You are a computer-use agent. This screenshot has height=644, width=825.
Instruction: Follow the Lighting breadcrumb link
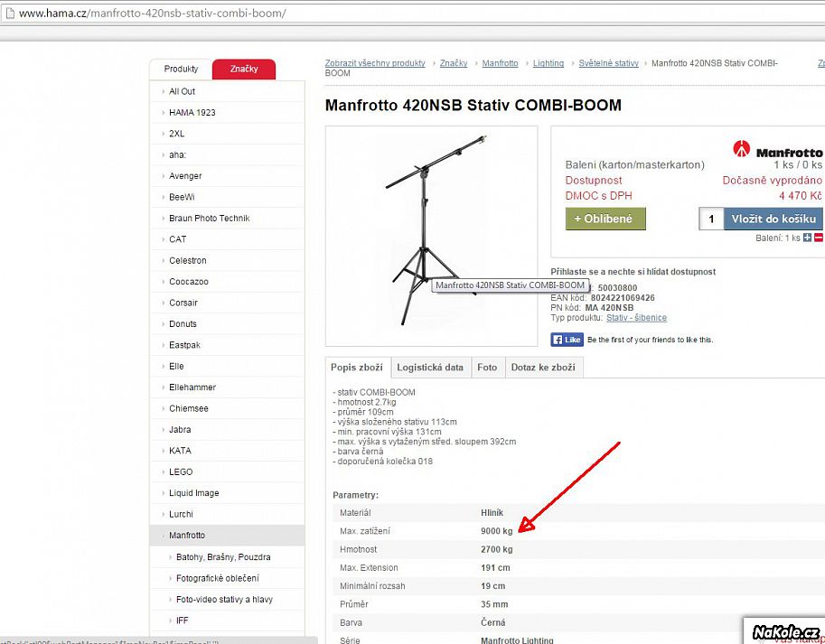click(548, 63)
